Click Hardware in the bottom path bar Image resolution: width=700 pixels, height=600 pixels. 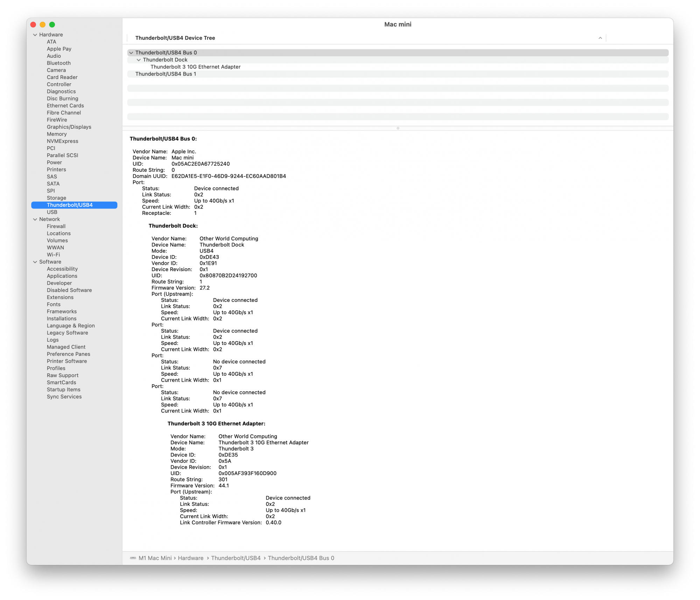pyautogui.click(x=190, y=558)
